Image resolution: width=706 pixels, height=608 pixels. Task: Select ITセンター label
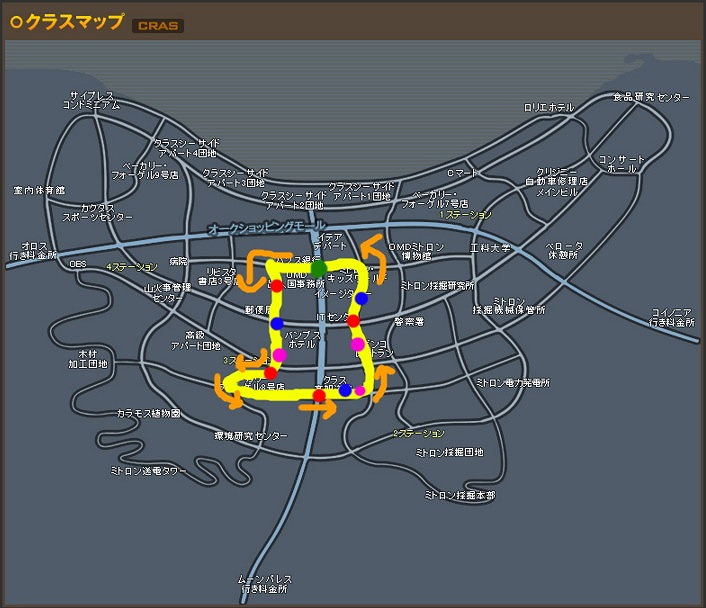[332, 317]
